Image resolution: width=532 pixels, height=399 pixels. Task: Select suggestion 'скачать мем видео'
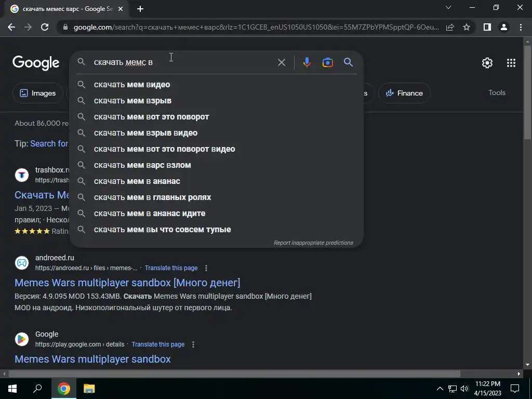(x=217, y=85)
